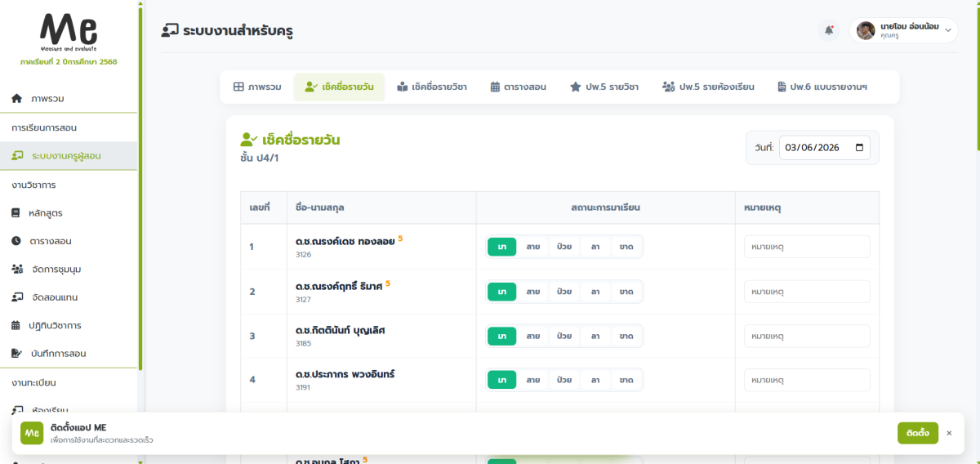Expand the user profile dropdown chevron

948,30
